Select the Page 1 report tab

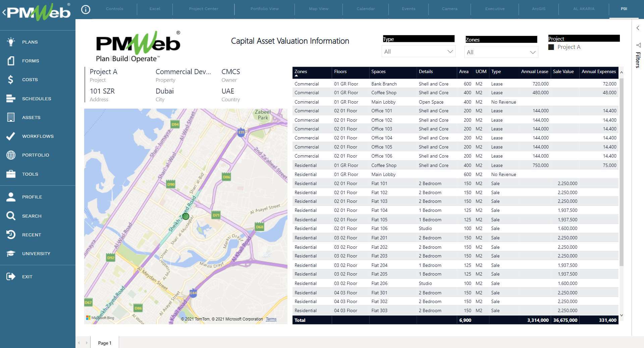click(105, 343)
